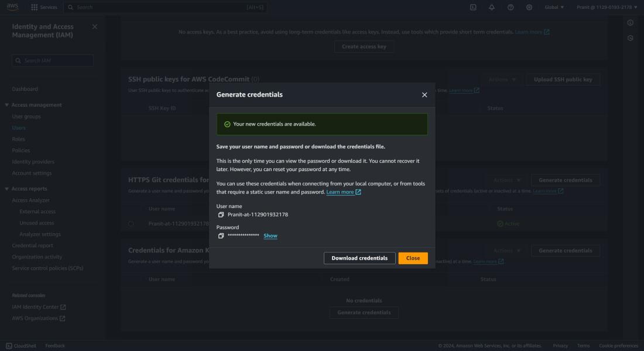Open Credential report
Screen dimensions: 644x351
pos(32,246)
